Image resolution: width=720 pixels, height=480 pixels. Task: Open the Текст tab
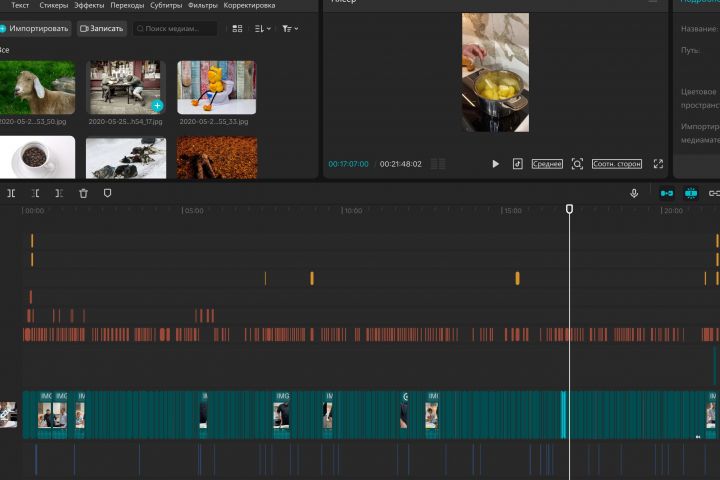20,6
